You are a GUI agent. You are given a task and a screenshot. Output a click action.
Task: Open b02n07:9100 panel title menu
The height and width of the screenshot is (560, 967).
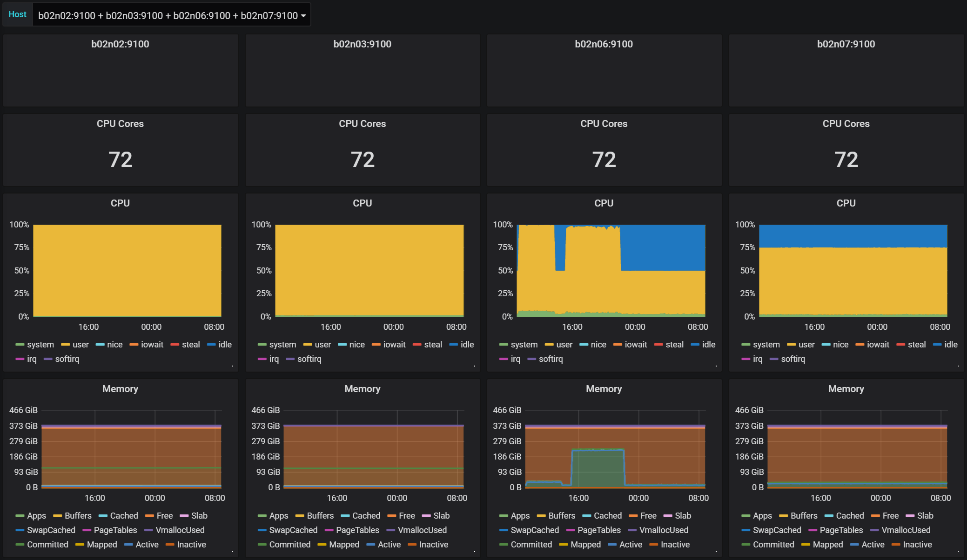coord(846,44)
